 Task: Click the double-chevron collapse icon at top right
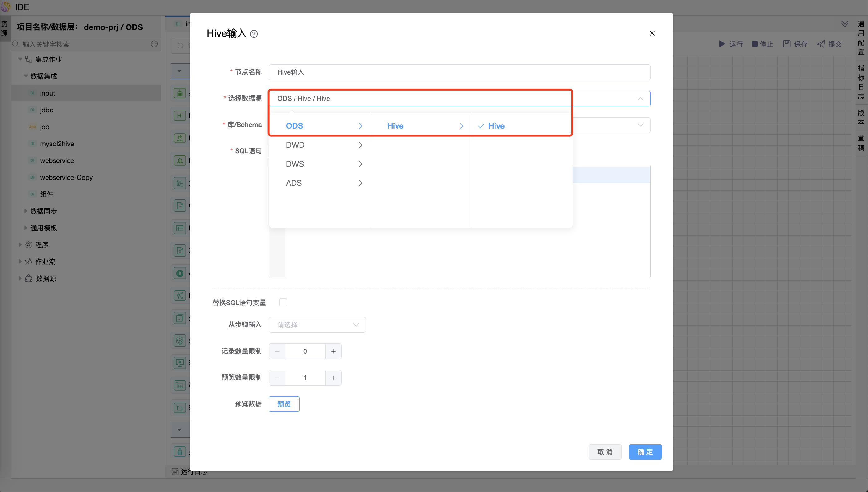[844, 24]
